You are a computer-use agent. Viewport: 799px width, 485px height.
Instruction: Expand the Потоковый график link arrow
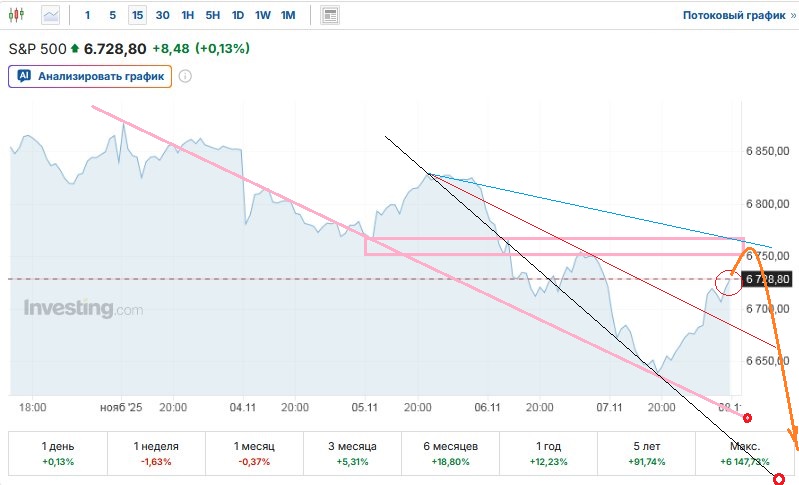792,15
